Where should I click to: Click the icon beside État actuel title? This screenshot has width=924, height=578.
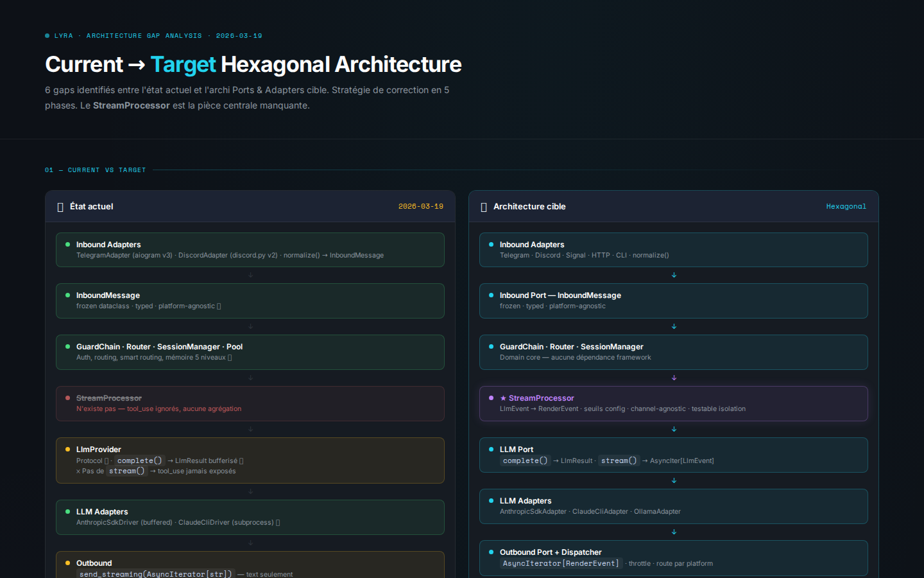60,207
